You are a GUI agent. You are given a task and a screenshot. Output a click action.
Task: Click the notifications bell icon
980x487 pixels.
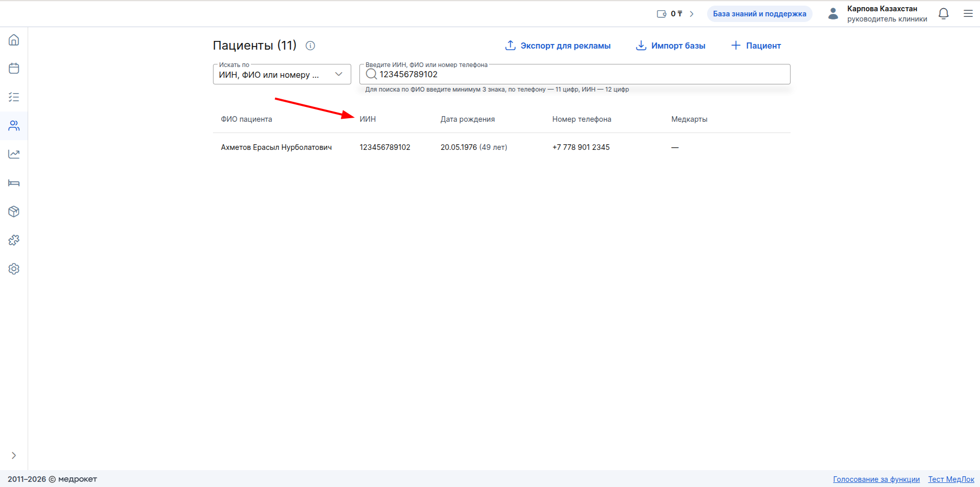(944, 14)
